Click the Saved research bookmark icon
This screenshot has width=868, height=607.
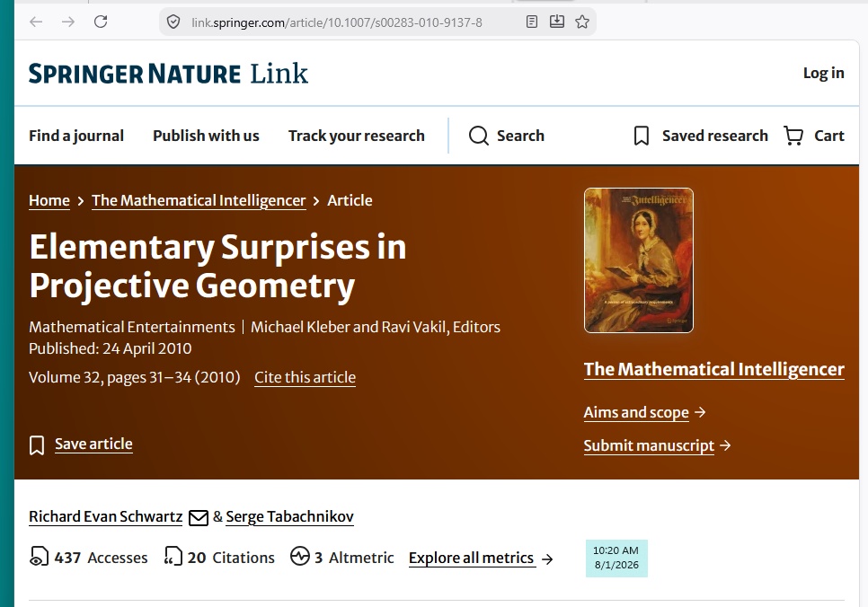point(641,136)
